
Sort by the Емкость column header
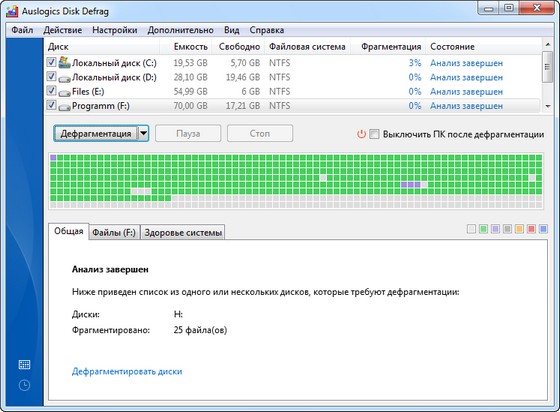click(x=186, y=47)
